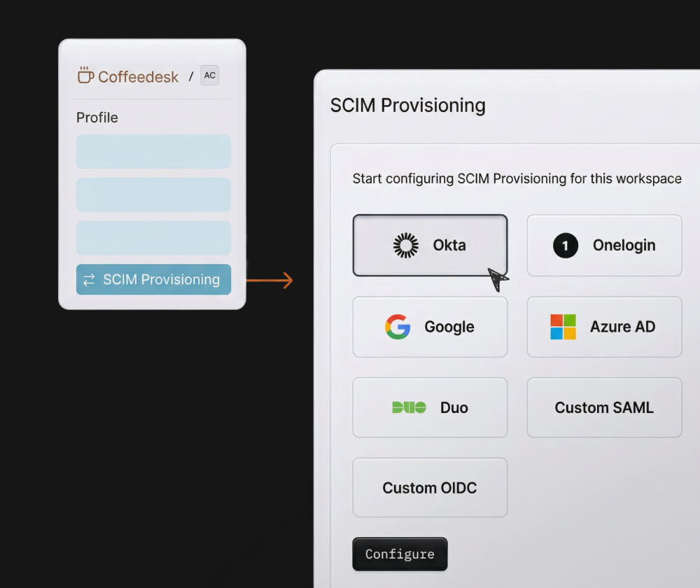Click the Profile section heading
Viewport: 700px width, 588px height.
[x=97, y=118]
